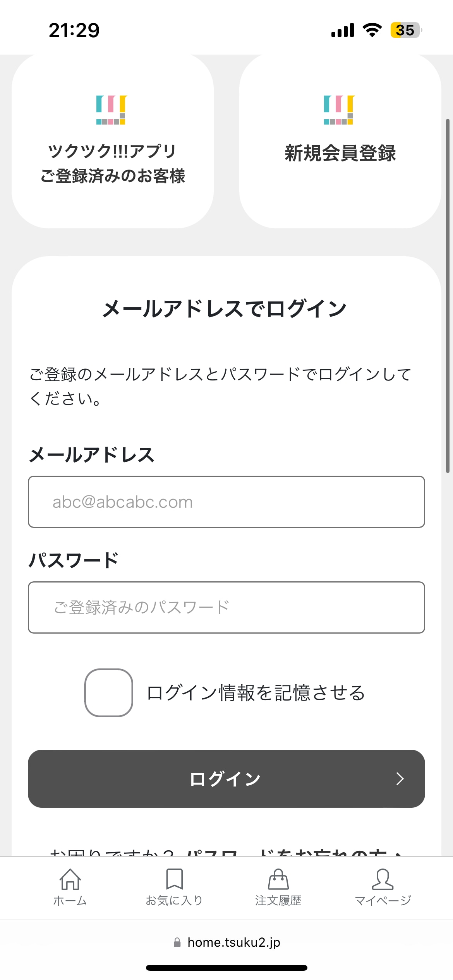Tap the Home house icon
The width and height of the screenshot is (453, 980).
point(70,879)
